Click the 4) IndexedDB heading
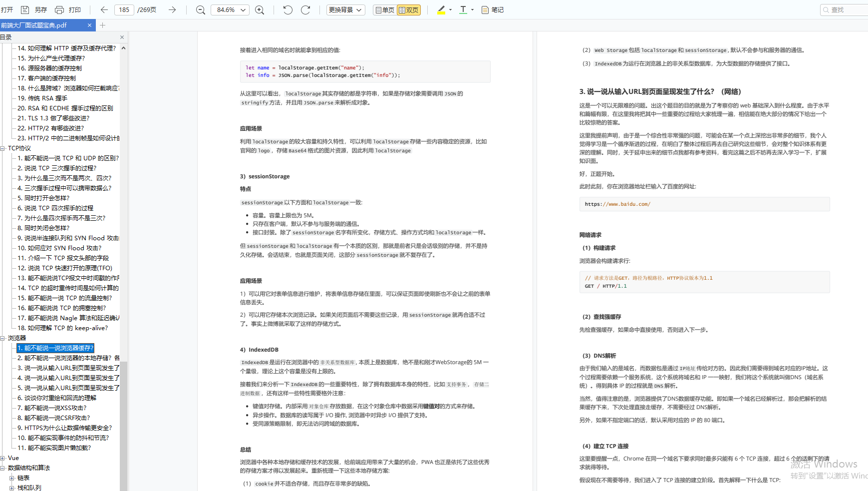The image size is (868, 491). [x=259, y=350]
